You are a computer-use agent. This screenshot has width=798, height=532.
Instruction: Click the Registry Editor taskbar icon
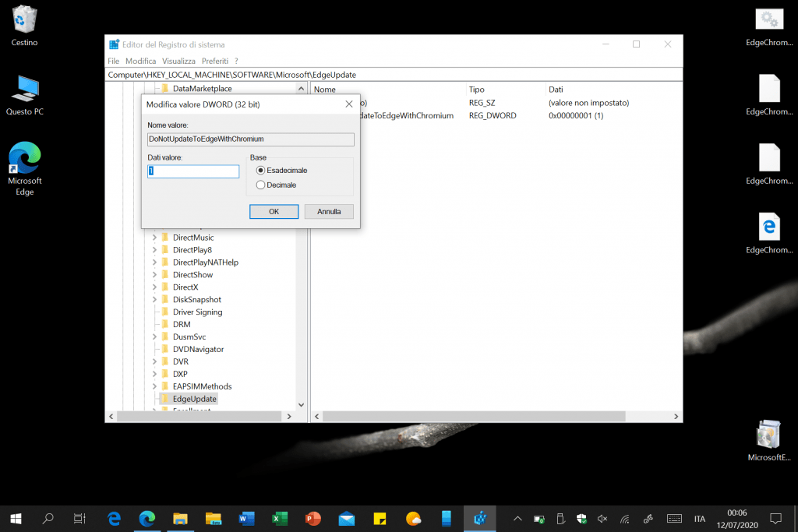pyautogui.click(x=480, y=518)
